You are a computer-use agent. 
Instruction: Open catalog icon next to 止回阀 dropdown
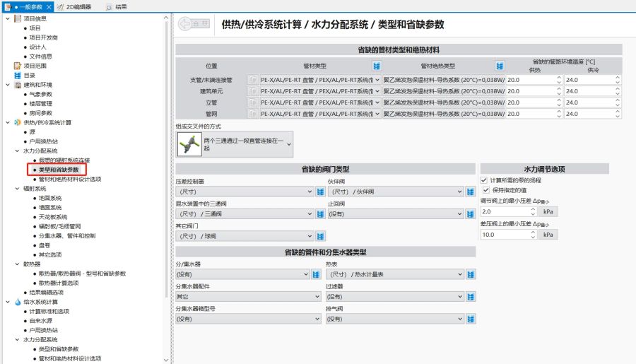point(471,214)
